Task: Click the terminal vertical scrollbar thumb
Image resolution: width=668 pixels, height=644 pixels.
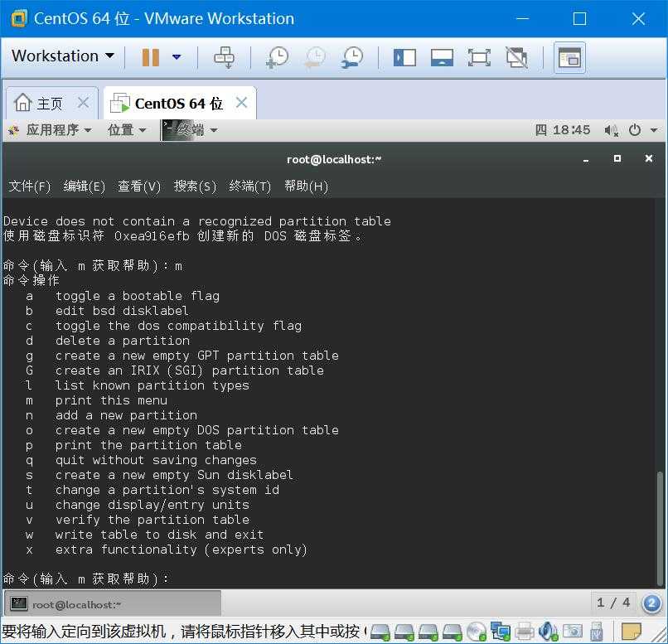Action: (x=661, y=529)
